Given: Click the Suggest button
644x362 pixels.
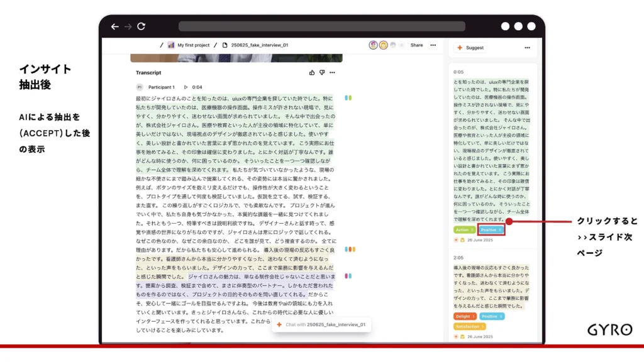Looking at the screenshot, I should 470,48.
